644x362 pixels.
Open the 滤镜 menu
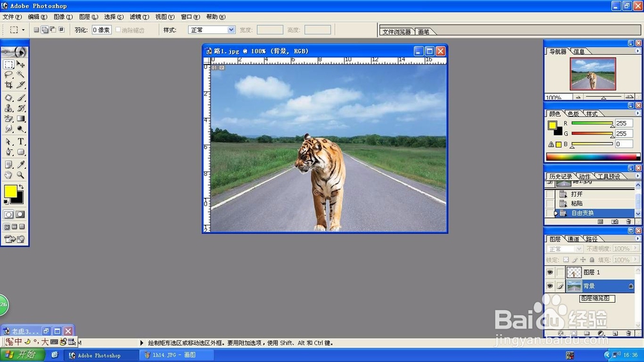pos(139,17)
